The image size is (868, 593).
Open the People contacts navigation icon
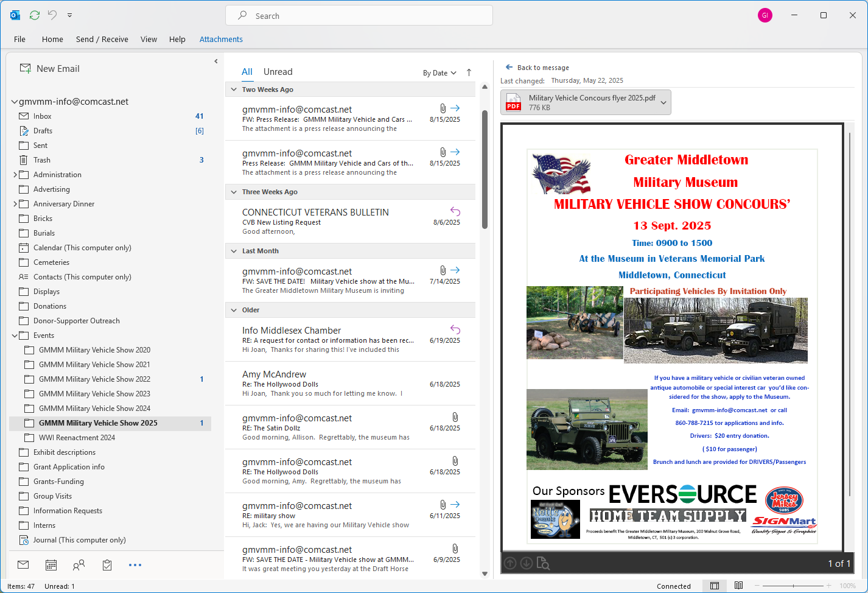coord(79,565)
